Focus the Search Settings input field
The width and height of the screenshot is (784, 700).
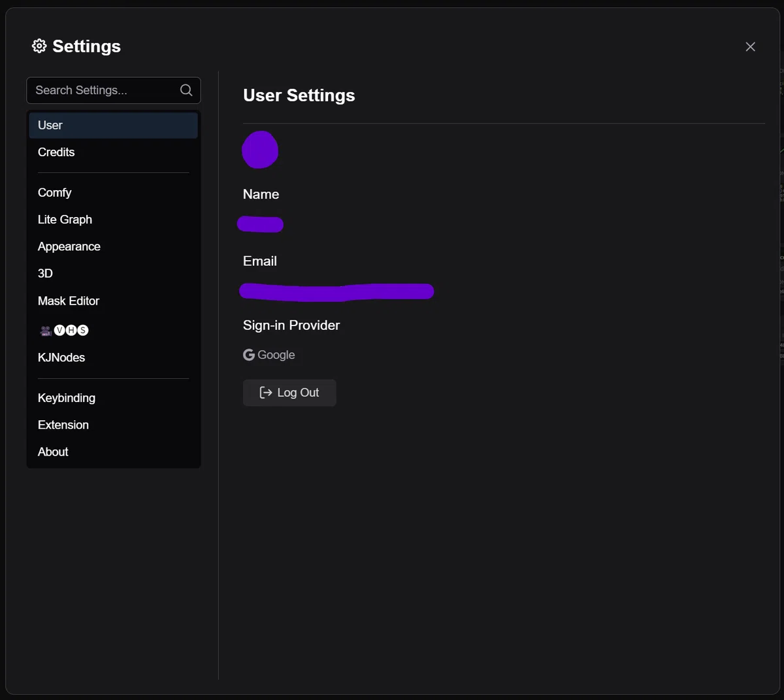coord(113,90)
